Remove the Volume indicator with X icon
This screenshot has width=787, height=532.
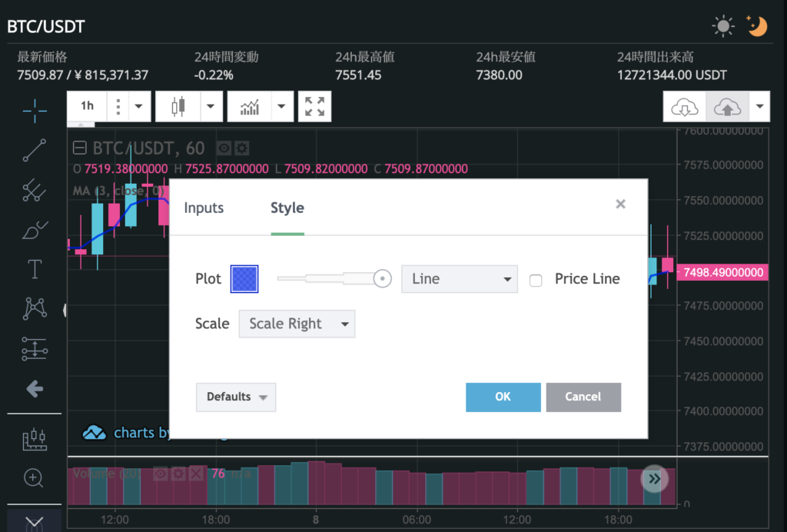tap(196, 474)
